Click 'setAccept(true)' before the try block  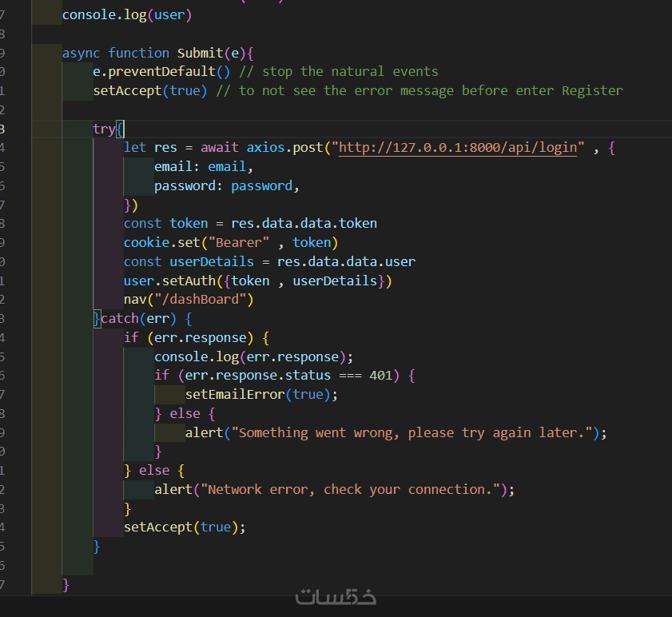(x=150, y=91)
